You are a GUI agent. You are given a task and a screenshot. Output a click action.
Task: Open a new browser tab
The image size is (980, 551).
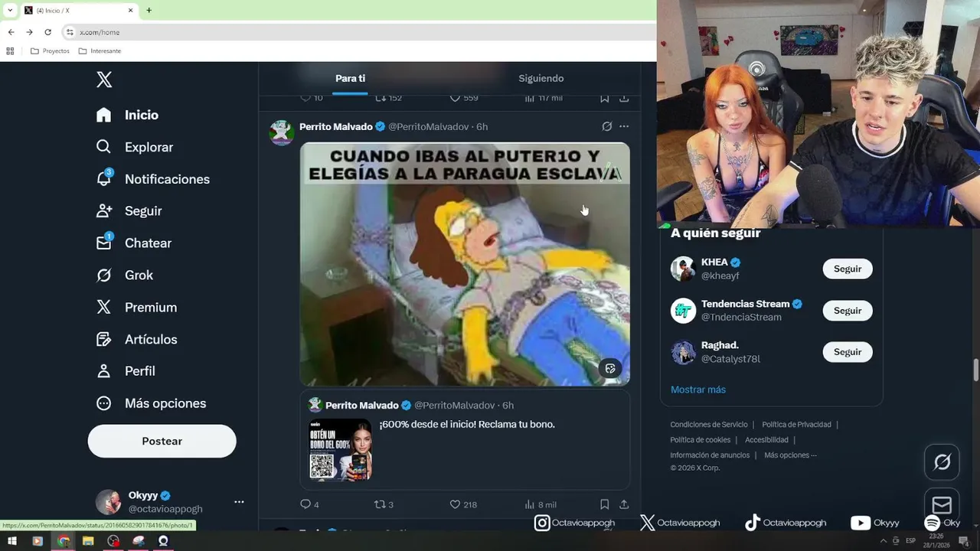pos(149,10)
